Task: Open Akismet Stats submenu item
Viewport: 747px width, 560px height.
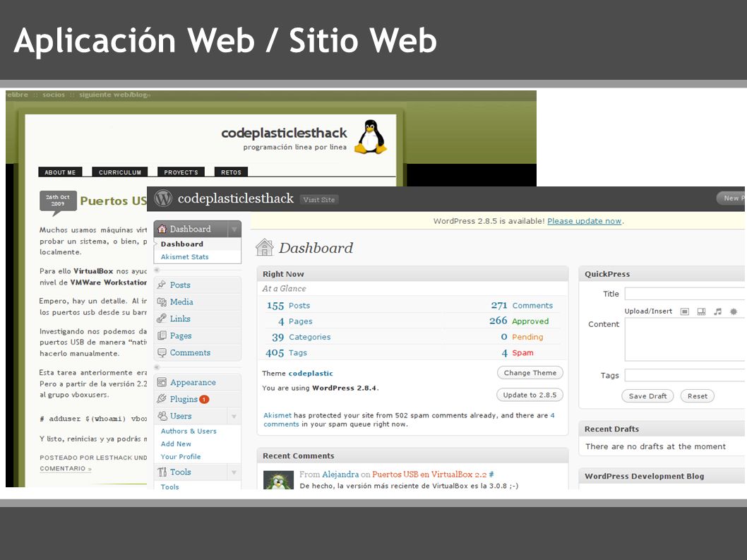Action: pos(185,257)
